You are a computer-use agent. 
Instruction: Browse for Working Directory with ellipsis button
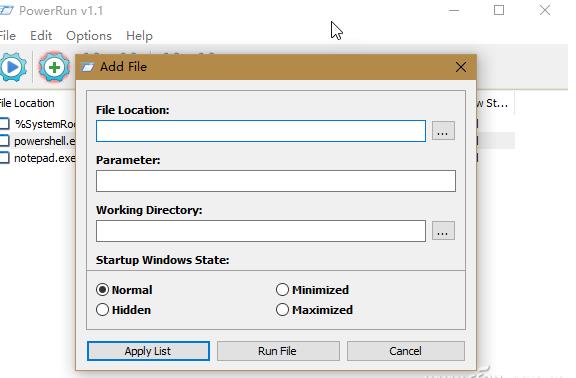pos(443,231)
